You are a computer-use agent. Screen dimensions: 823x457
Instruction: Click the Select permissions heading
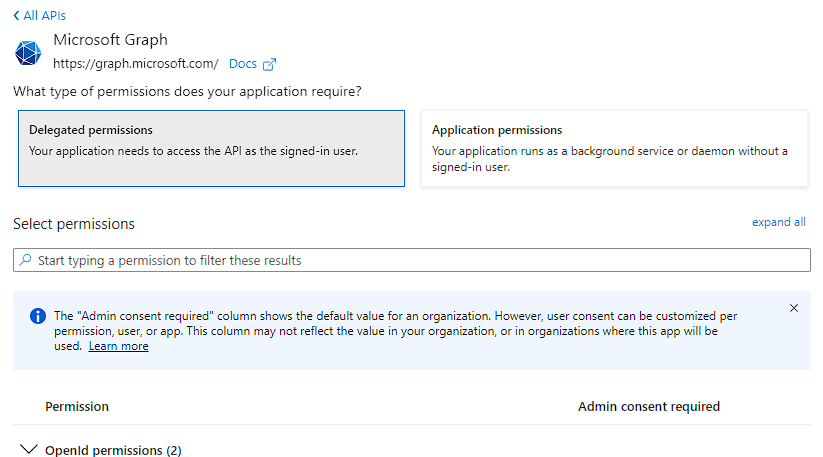click(74, 224)
